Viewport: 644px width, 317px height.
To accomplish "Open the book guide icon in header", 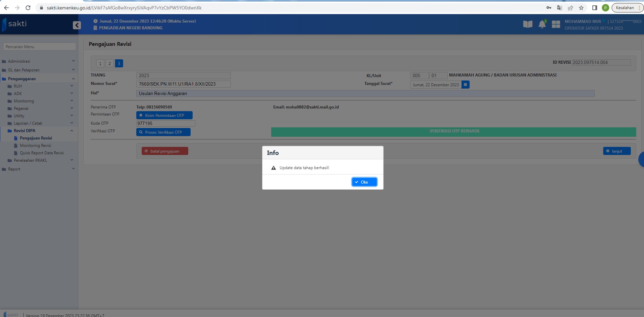I will click(x=528, y=24).
